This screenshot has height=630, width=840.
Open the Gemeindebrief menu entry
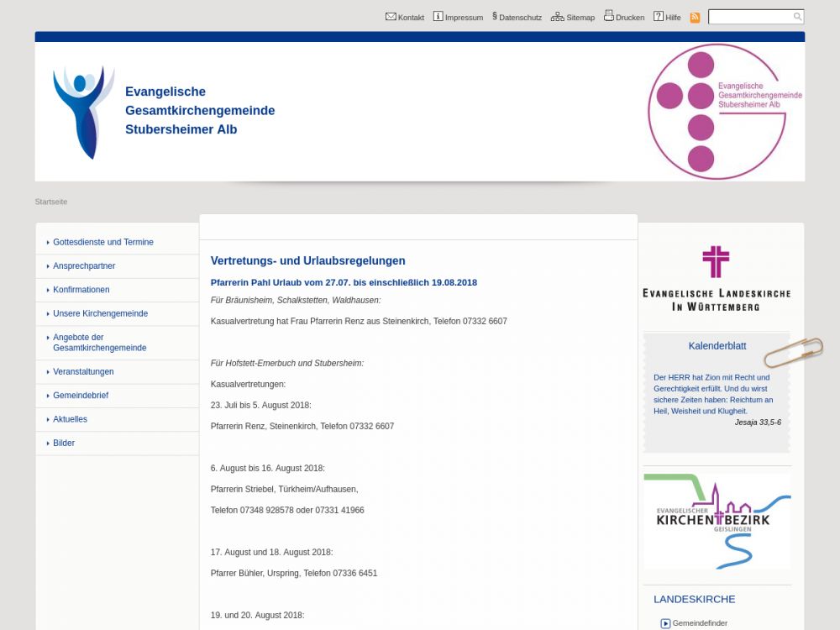tap(81, 396)
